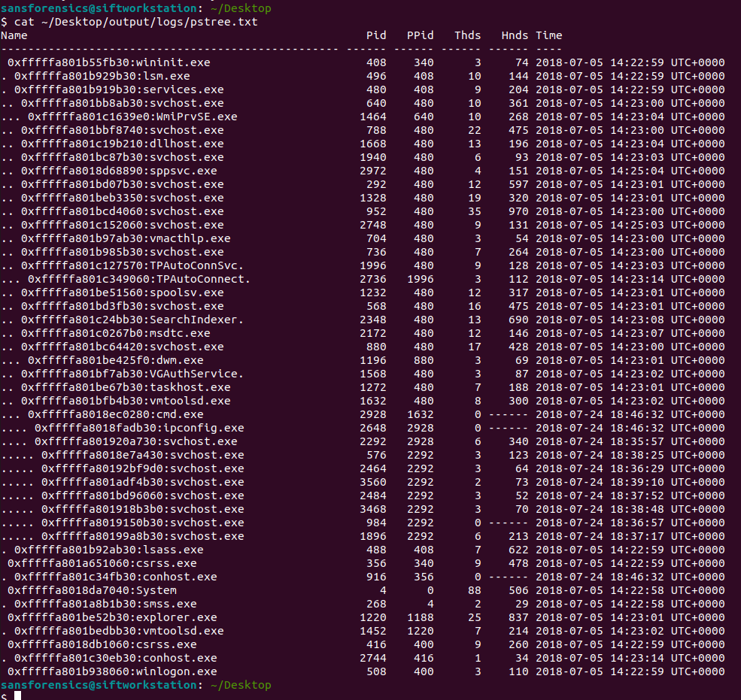Image resolution: width=741 pixels, height=700 pixels.
Task: Click the Name column header
Action: click(x=14, y=35)
